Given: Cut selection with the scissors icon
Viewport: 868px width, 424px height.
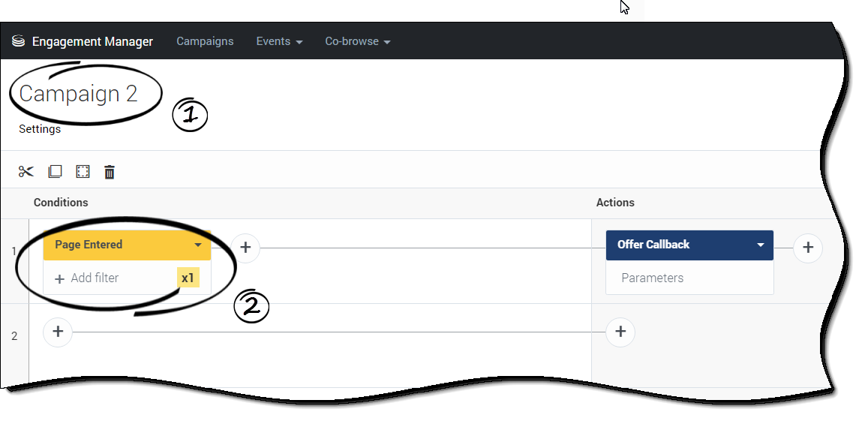Looking at the screenshot, I should coord(26,172).
